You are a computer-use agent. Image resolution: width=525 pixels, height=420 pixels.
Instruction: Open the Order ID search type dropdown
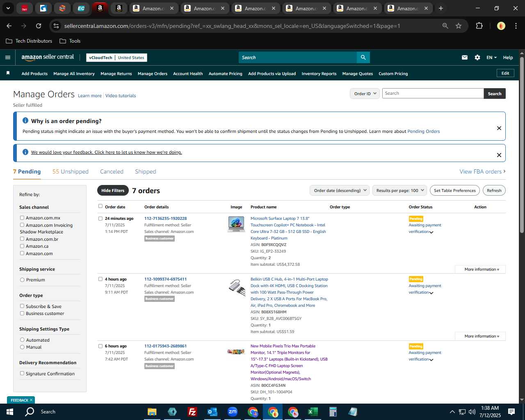click(x=365, y=94)
